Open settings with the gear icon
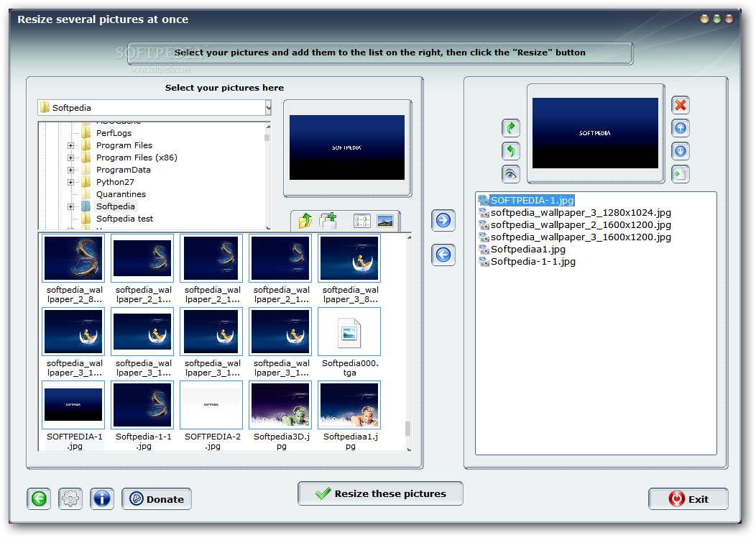This screenshot has width=756, height=538. (x=70, y=498)
